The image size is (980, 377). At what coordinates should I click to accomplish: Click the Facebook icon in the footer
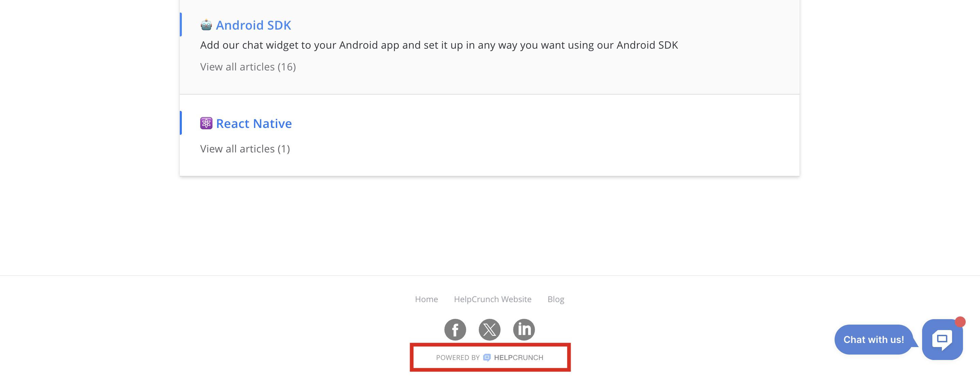click(x=455, y=329)
